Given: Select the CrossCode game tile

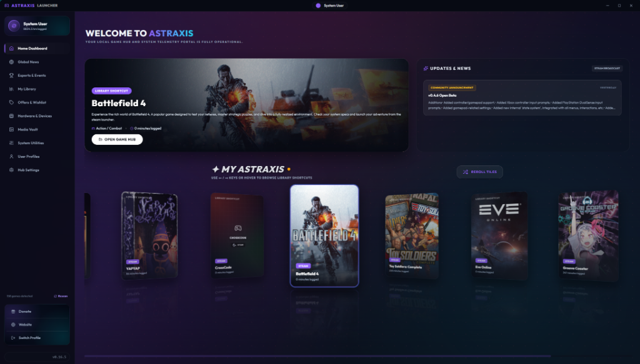Looking at the screenshot, I should pos(237,235).
